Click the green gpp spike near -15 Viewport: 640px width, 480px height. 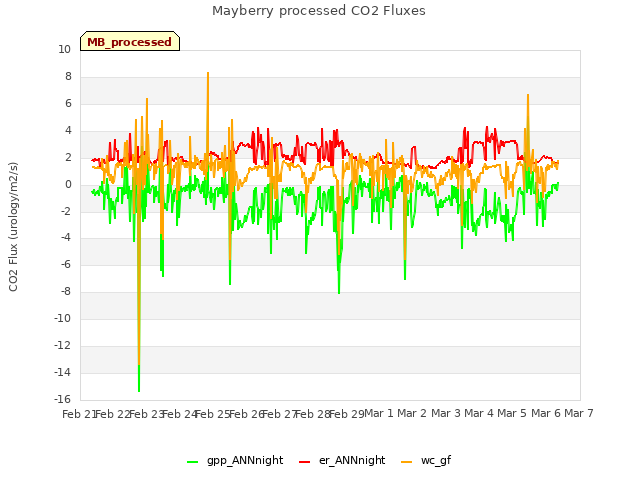(x=139, y=390)
